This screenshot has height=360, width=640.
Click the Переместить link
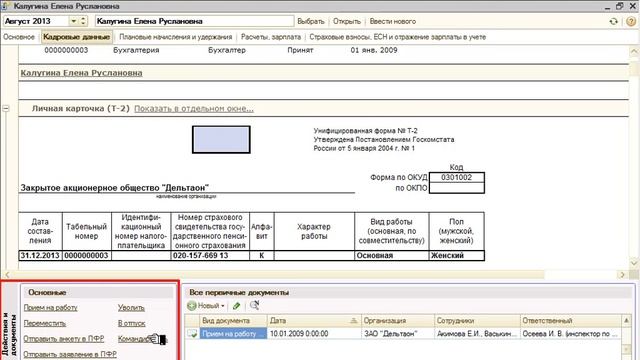click(x=44, y=323)
